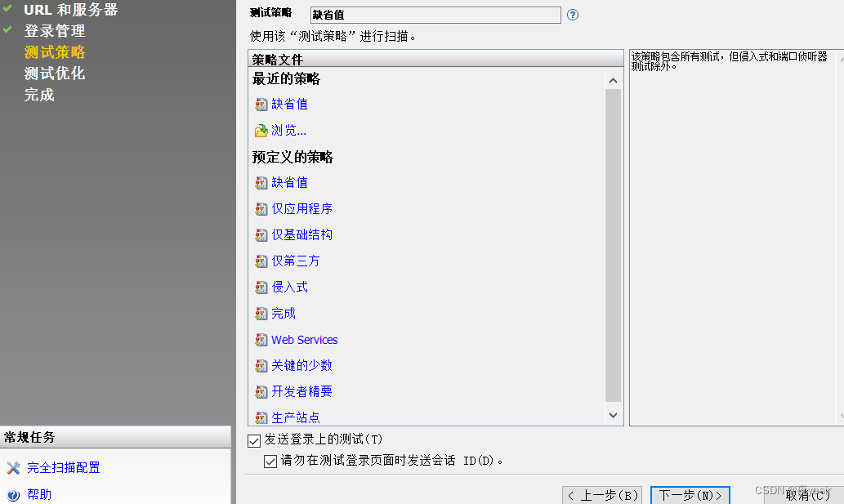The width and height of the screenshot is (844, 504).
Task: Click the icon next to Web Services
Action: [x=261, y=340]
